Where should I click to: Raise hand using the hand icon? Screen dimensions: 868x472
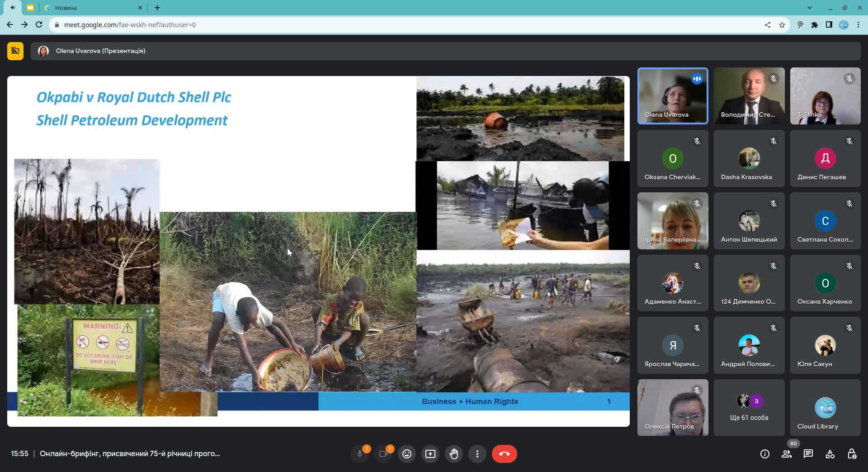(454, 454)
